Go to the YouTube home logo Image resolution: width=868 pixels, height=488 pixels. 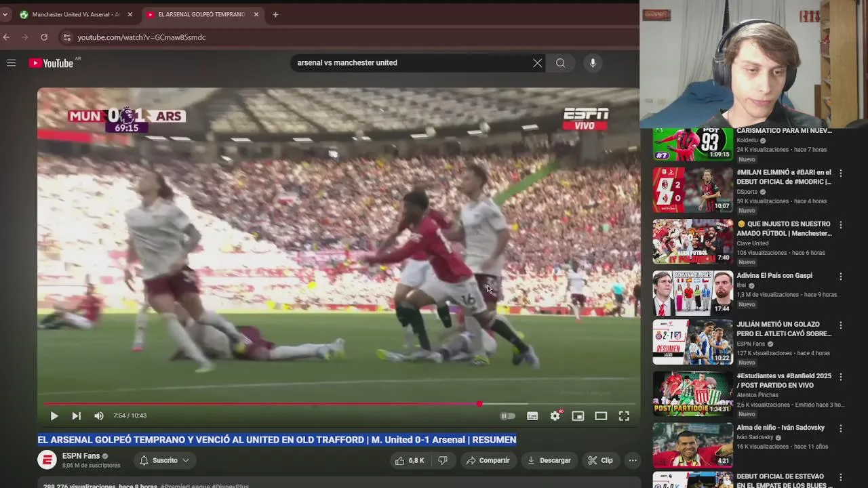point(51,63)
